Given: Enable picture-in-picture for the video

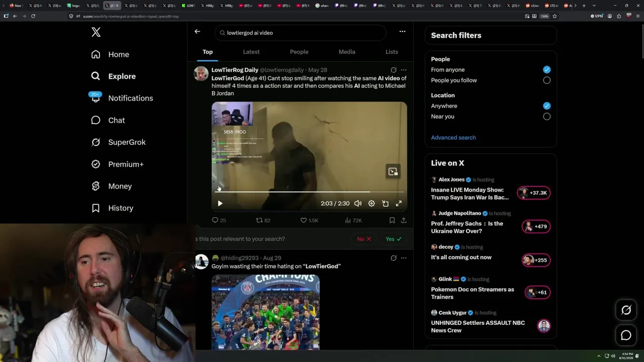Looking at the screenshot, I should tap(385, 204).
